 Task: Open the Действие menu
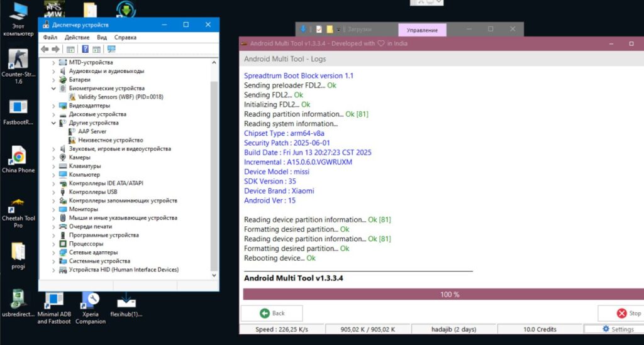tap(77, 37)
